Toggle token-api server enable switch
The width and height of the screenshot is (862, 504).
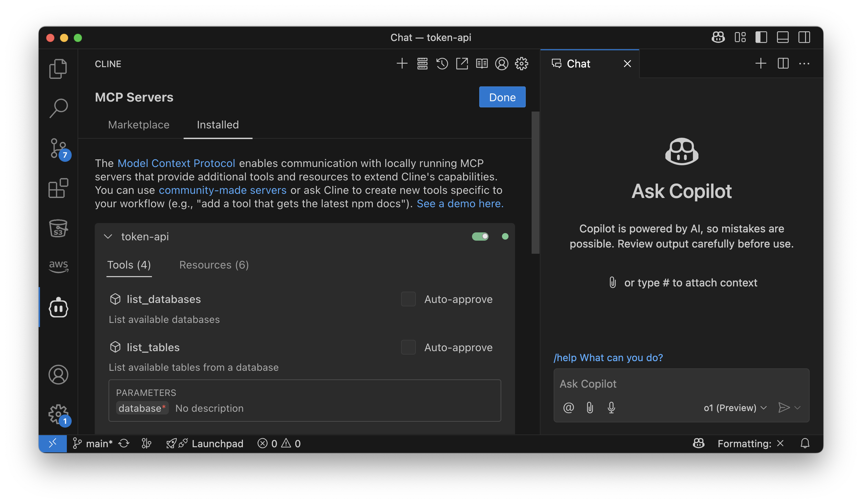[480, 237]
